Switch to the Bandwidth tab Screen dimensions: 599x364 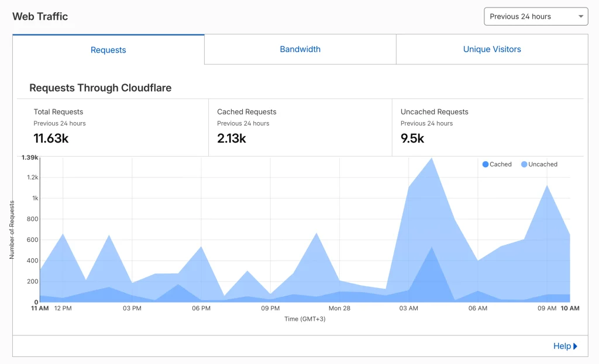[x=300, y=49]
